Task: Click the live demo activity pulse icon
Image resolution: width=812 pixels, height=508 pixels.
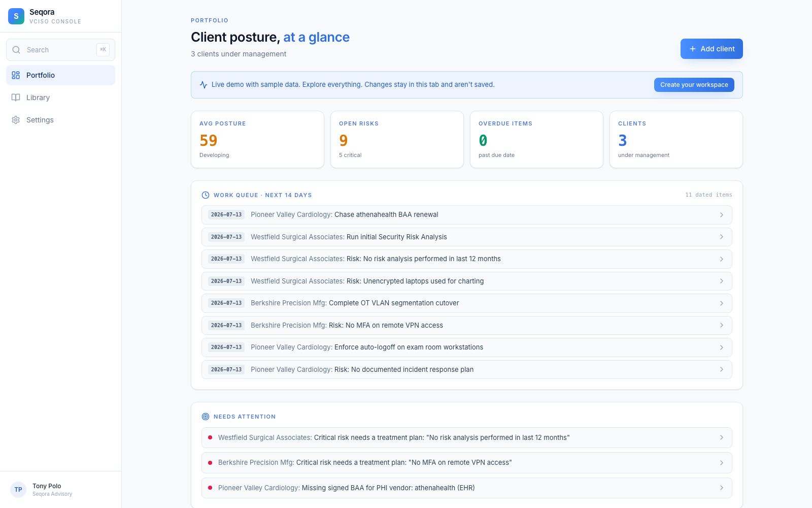Action: [204, 85]
